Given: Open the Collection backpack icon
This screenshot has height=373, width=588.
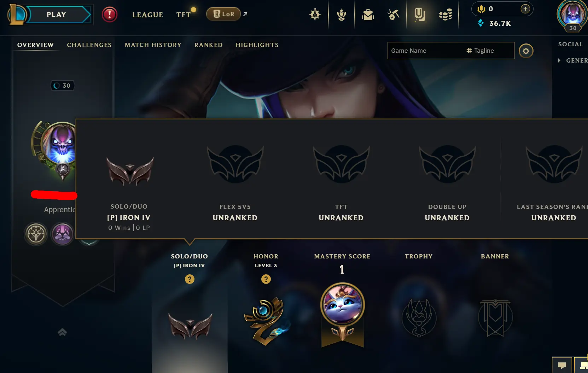Looking at the screenshot, I should pyautogui.click(x=368, y=14).
